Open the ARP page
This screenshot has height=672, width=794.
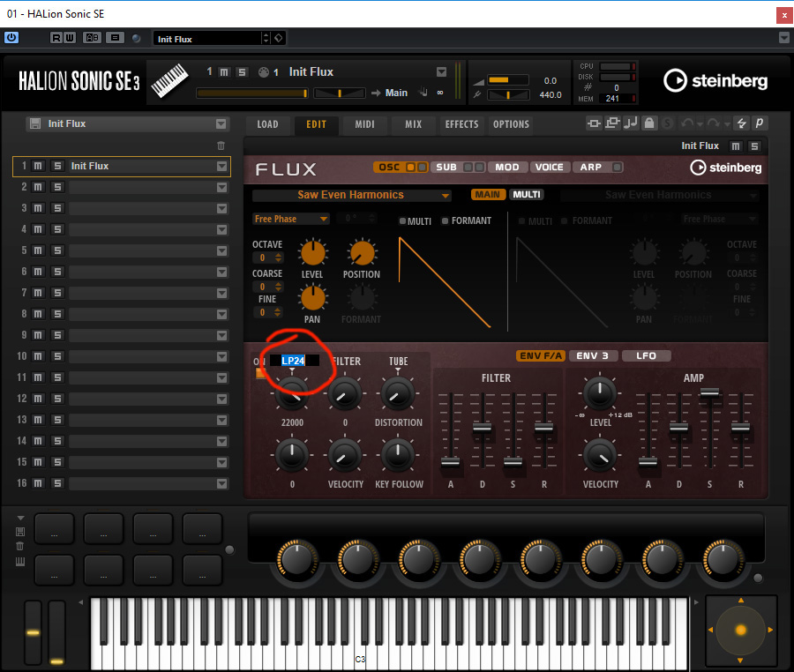pyautogui.click(x=591, y=168)
